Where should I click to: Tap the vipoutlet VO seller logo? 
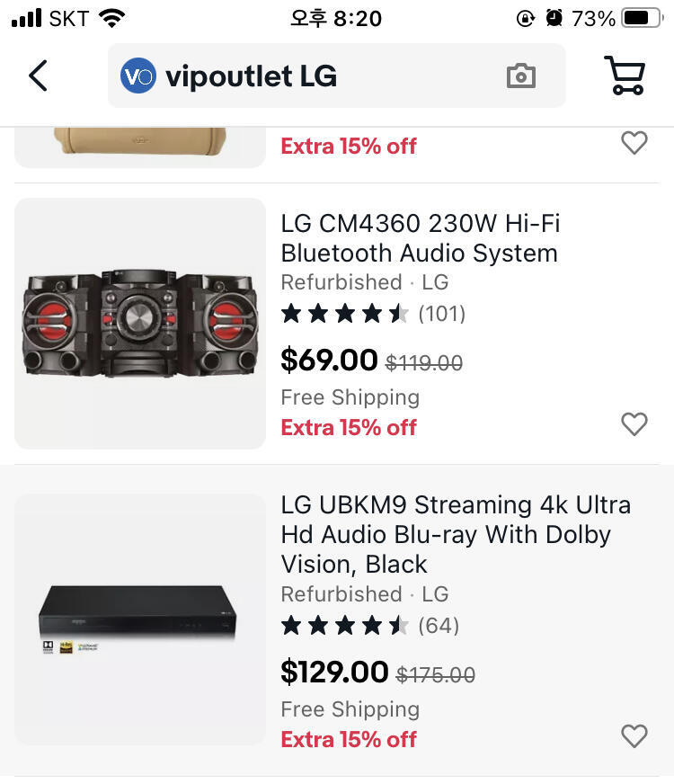coord(138,76)
